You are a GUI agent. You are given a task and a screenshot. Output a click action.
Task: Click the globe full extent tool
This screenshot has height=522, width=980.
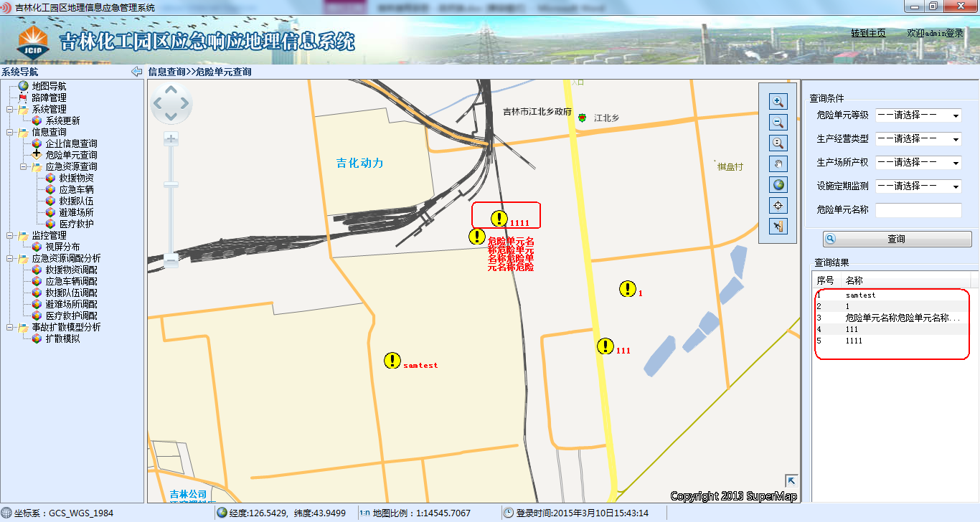tap(777, 185)
